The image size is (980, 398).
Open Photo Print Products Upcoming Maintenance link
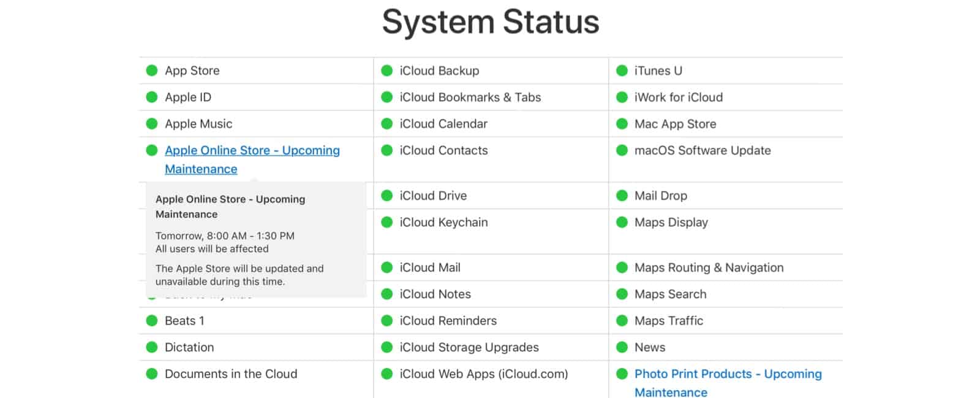tap(728, 383)
